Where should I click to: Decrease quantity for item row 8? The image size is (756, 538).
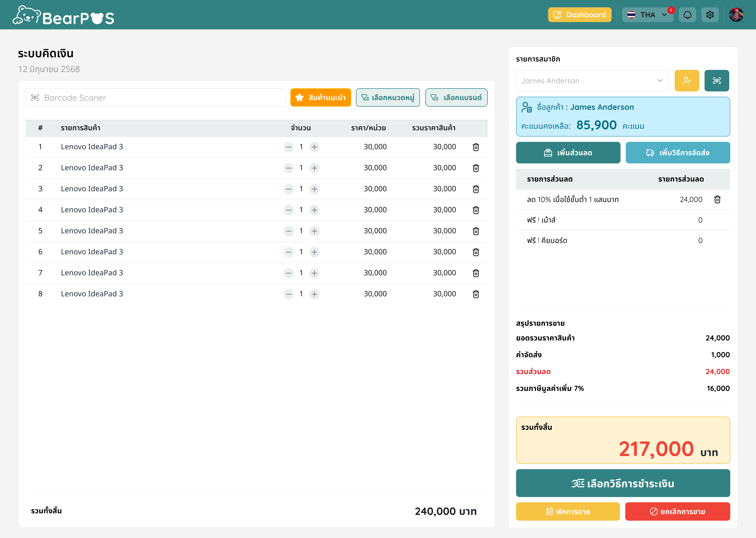point(289,294)
